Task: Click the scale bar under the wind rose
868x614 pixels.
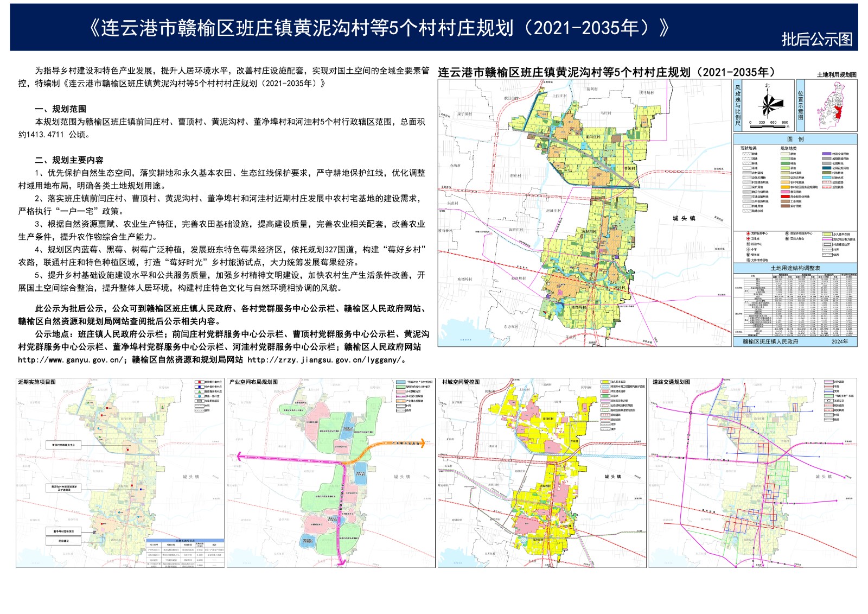Action: tap(768, 126)
